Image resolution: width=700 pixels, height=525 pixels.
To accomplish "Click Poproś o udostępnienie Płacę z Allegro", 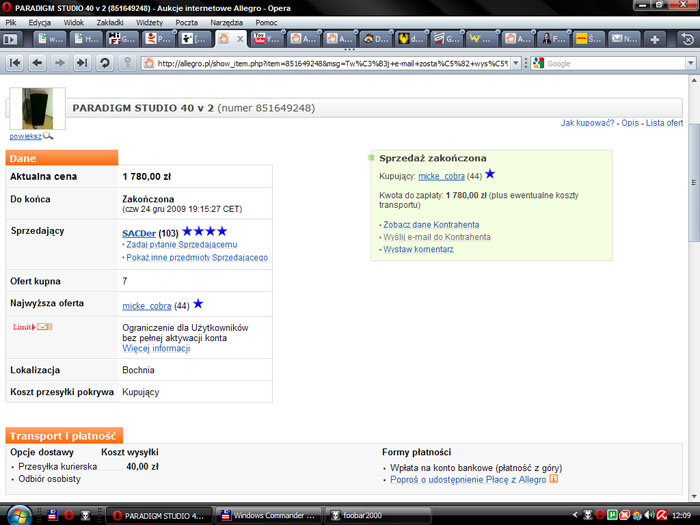I will (468, 480).
